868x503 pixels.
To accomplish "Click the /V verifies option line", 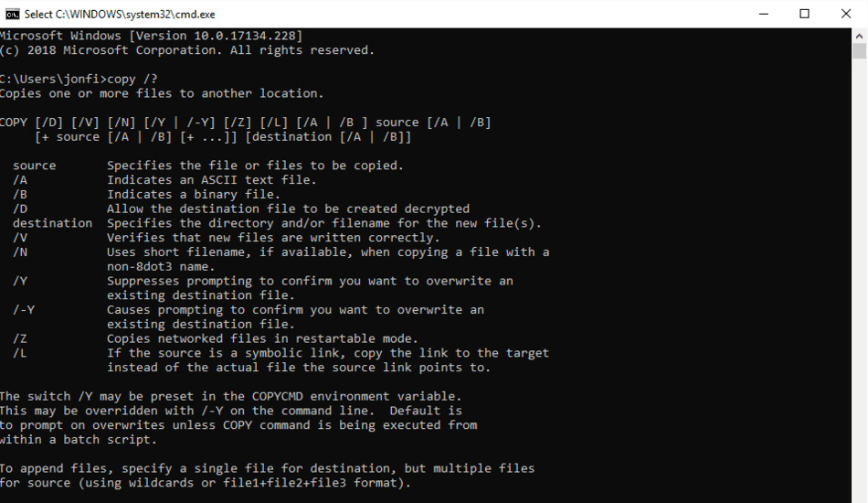I will point(226,238).
